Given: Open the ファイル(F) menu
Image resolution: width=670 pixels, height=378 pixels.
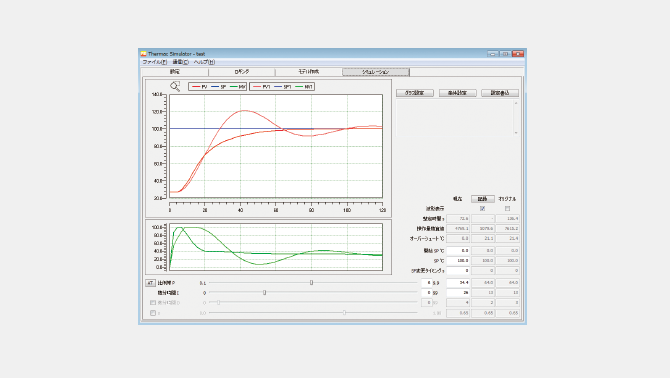Looking at the screenshot, I should (x=154, y=62).
